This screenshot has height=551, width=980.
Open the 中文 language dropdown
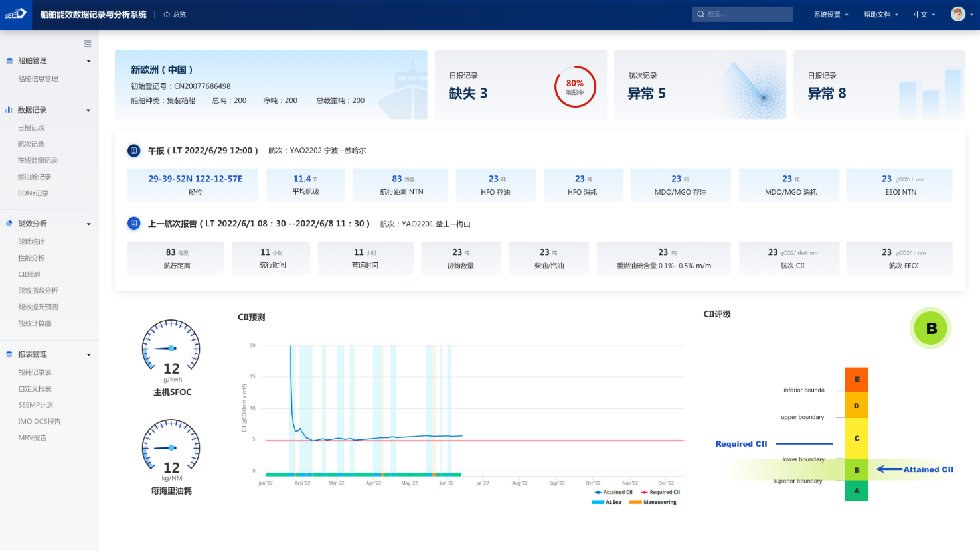[x=924, y=15]
